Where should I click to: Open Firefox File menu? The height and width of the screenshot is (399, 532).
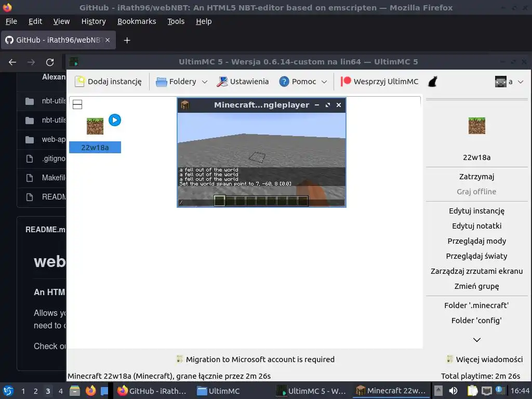click(11, 21)
